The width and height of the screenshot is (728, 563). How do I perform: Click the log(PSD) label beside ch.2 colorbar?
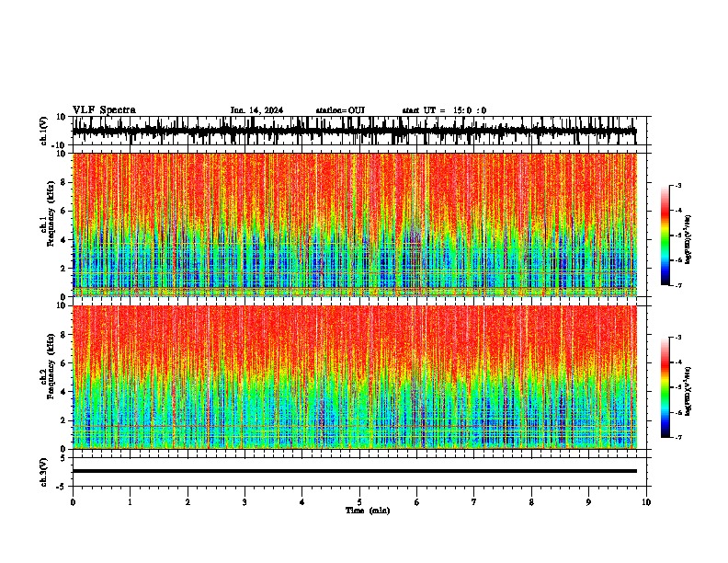[688, 391]
